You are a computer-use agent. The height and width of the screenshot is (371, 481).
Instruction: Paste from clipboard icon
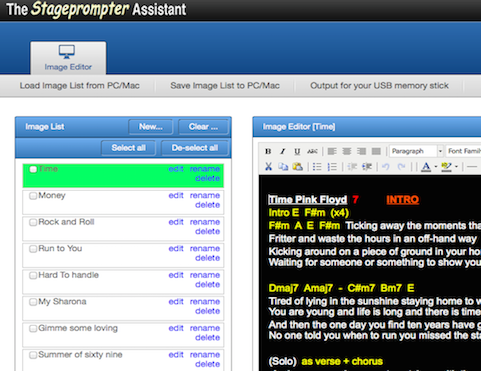297,166
